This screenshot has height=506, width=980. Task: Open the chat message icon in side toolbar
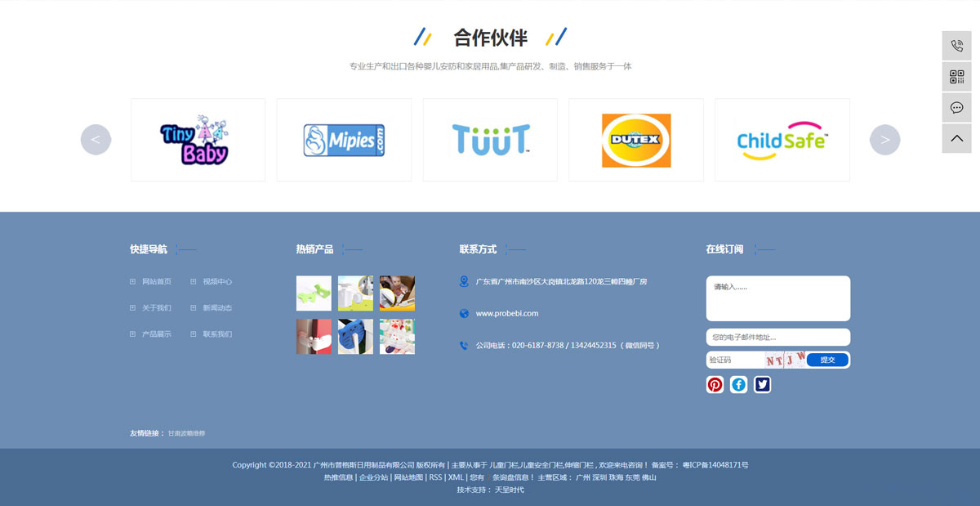click(956, 108)
